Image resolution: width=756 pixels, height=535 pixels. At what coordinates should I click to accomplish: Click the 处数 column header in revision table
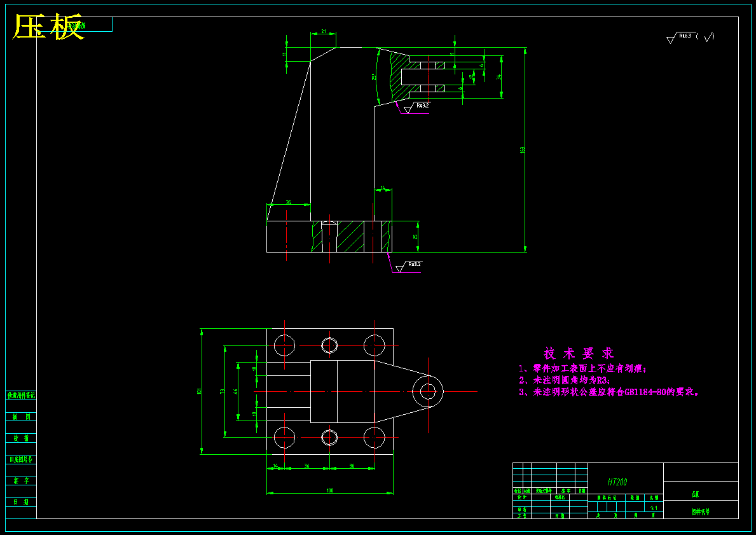(527, 490)
